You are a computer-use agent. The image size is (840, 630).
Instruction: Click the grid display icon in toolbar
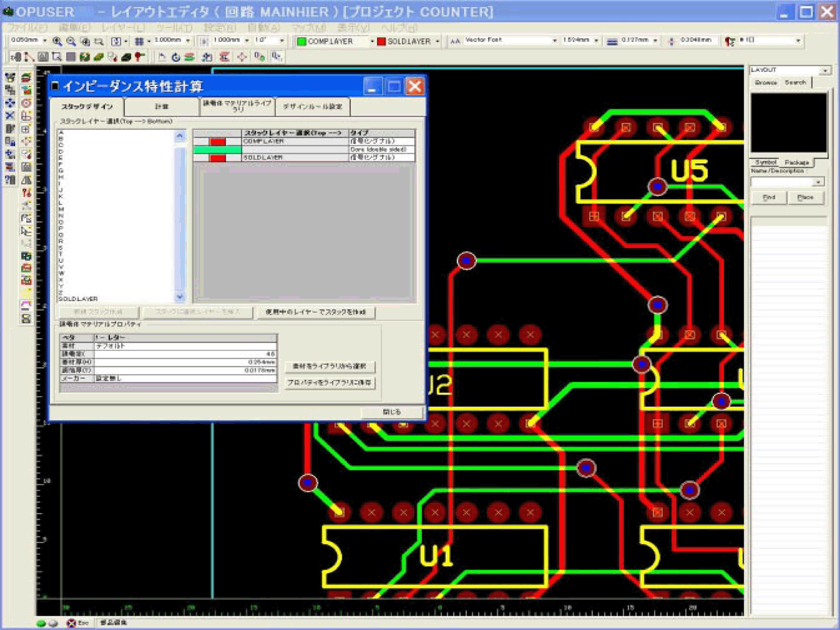[x=139, y=41]
